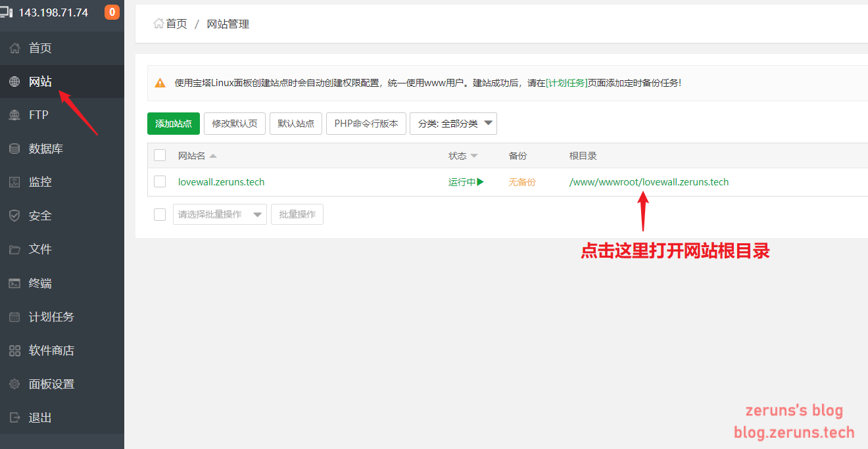Viewport: 868px width, 449px height.
Task: Click the 默认站点 button
Action: pos(296,124)
